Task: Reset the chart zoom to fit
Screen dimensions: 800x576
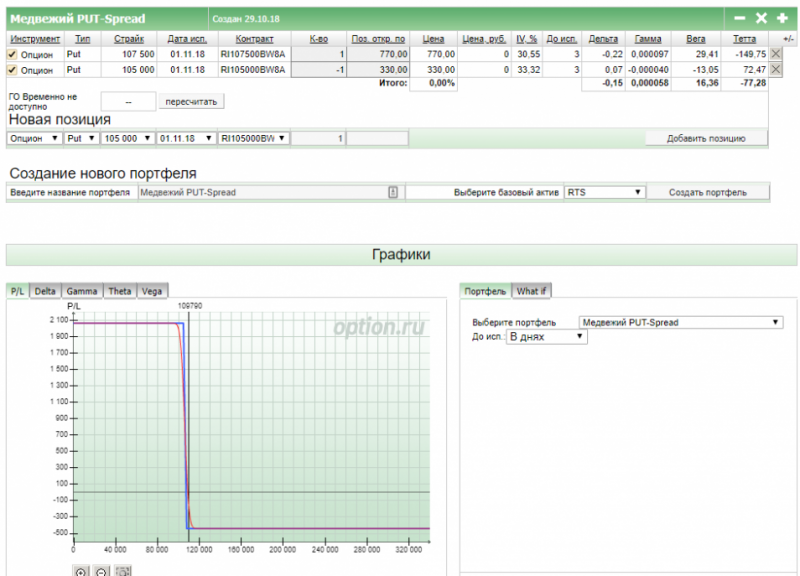Action: tap(123, 572)
